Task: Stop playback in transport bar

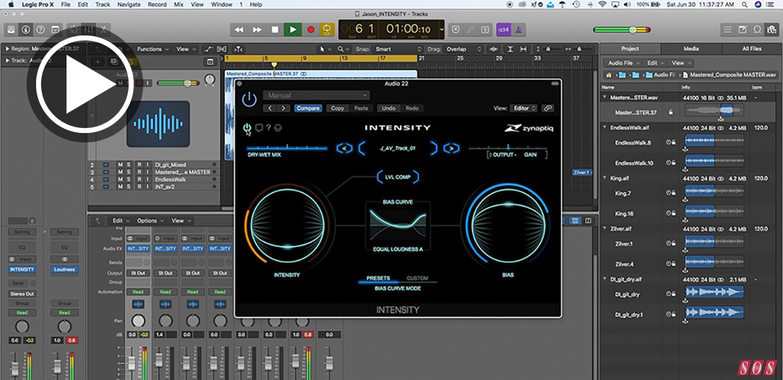Action: [275, 29]
